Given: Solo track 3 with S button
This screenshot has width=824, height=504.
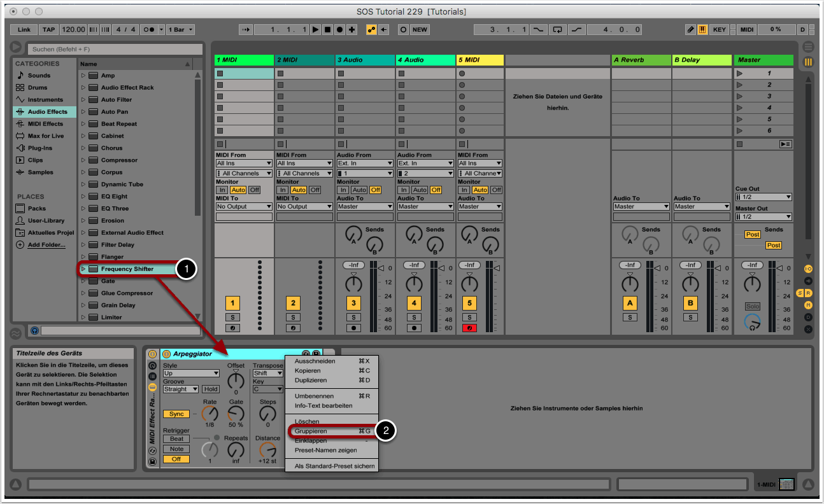Looking at the screenshot, I should tap(353, 317).
